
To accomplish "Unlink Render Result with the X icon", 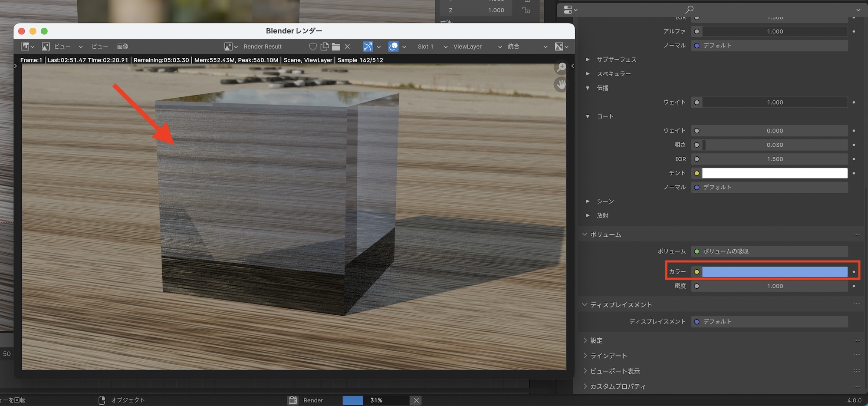I will (x=347, y=46).
